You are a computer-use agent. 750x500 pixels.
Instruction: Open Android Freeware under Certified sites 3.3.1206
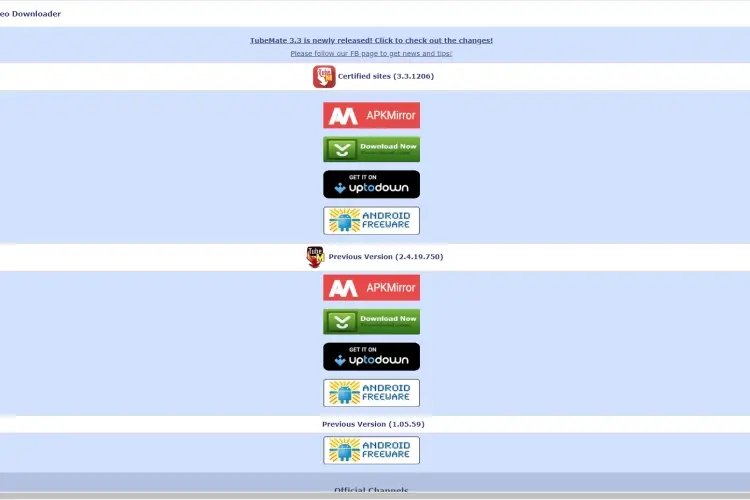tap(372, 221)
